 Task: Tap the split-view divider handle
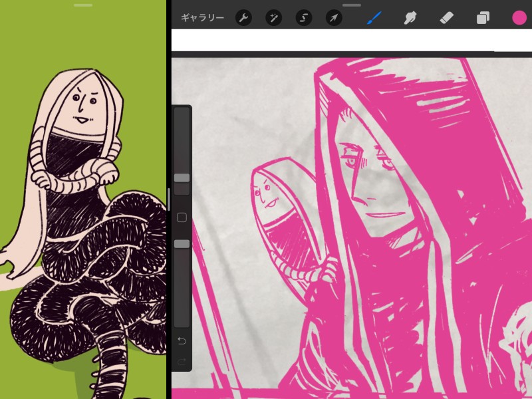[x=169, y=199]
